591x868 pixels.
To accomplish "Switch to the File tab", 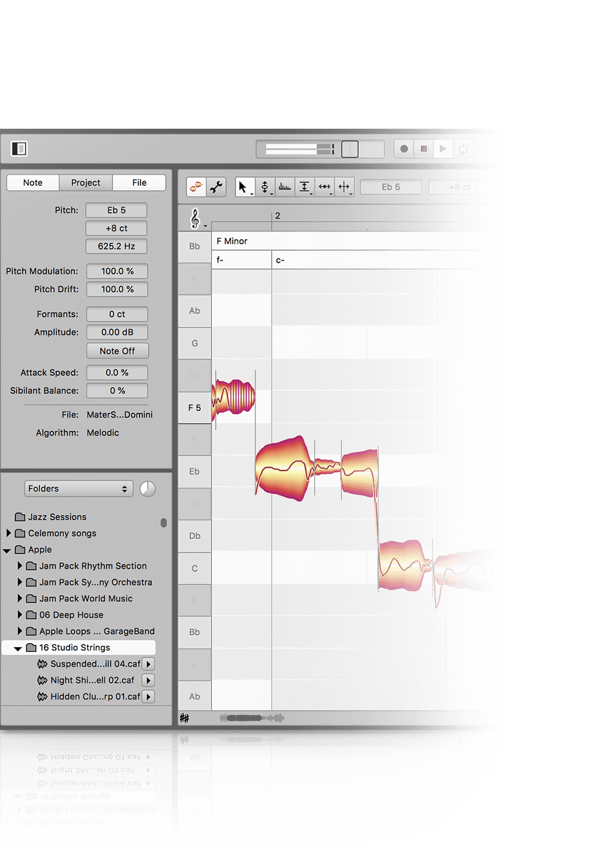I will click(x=139, y=182).
